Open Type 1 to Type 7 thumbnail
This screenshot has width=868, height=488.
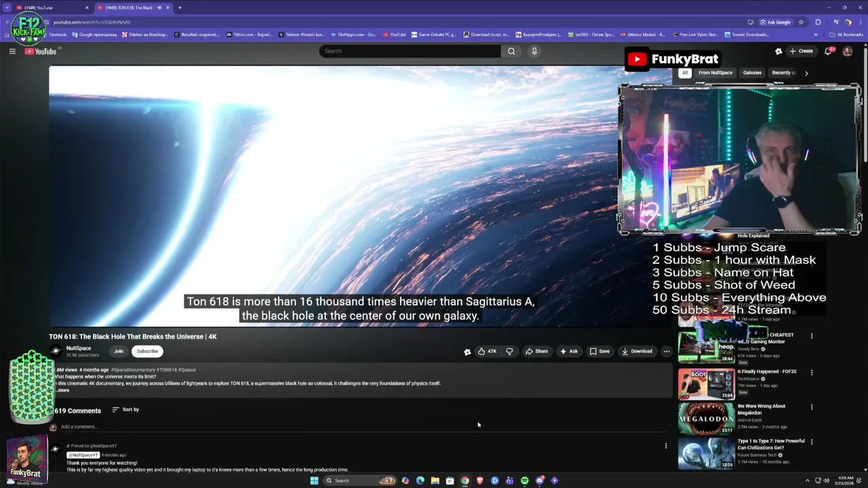[706, 453]
